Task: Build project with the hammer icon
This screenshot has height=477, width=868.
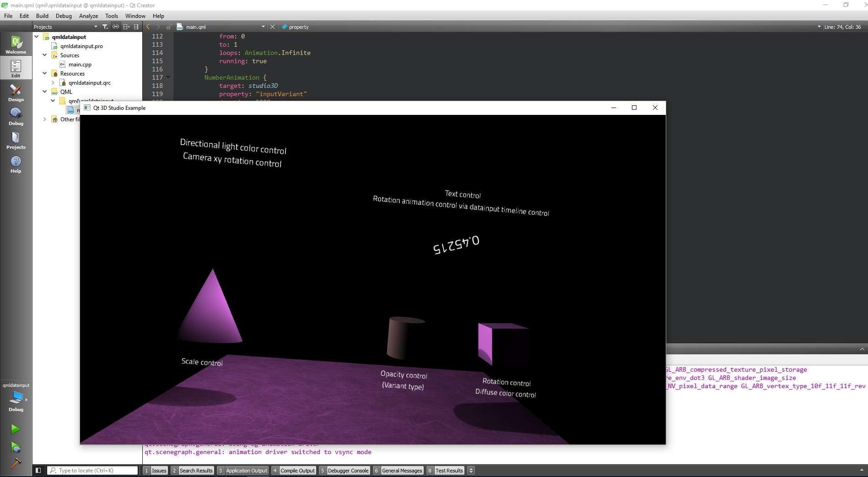Action: click(16, 464)
